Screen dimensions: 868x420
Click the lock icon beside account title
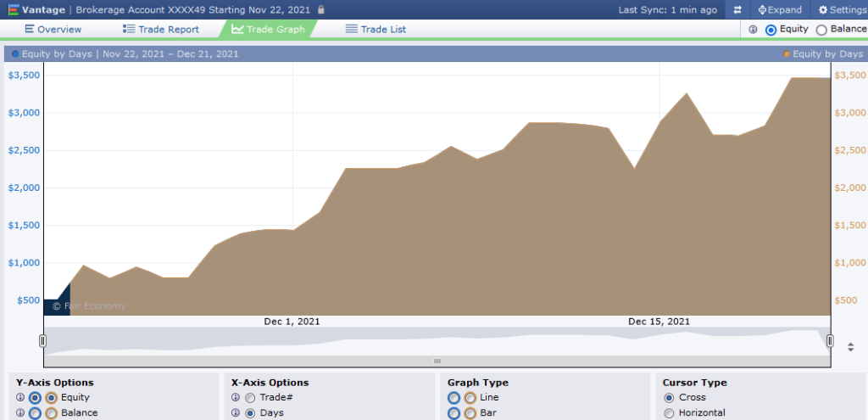pyautogui.click(x=320, y=10)
